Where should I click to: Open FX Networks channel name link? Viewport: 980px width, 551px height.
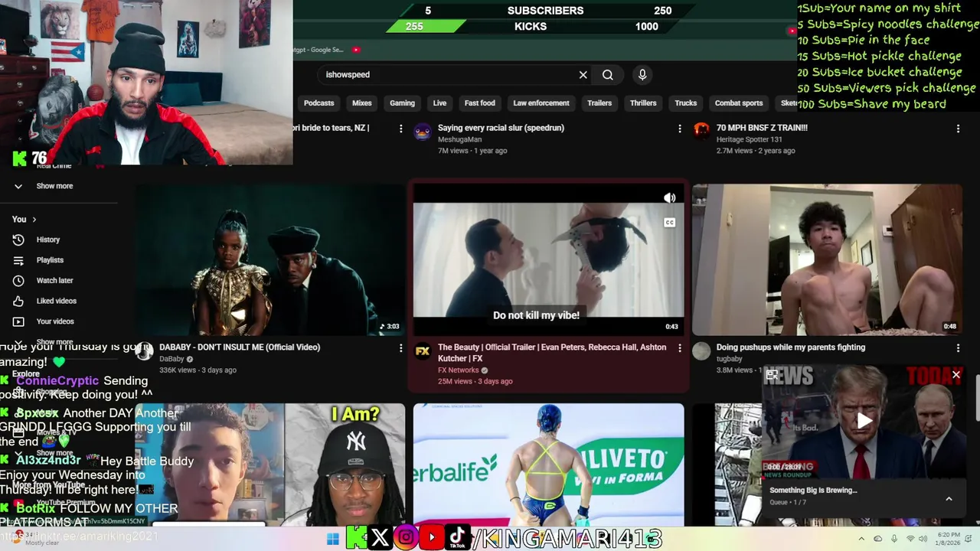click(458, 370)
